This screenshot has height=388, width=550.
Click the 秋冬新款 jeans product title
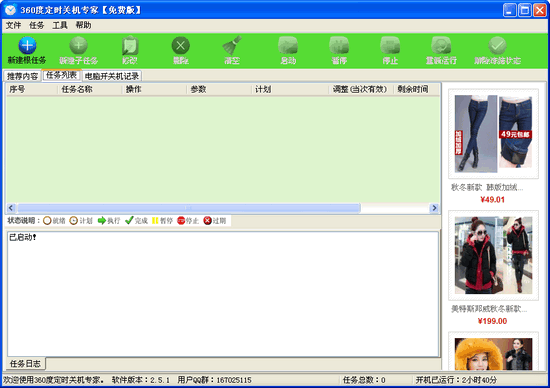487,188
